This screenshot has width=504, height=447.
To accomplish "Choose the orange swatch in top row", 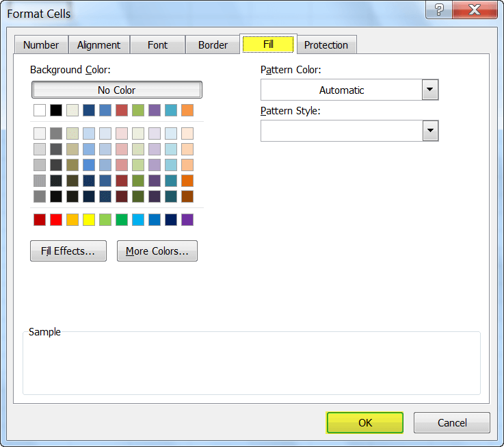I will tap(187, 110).
